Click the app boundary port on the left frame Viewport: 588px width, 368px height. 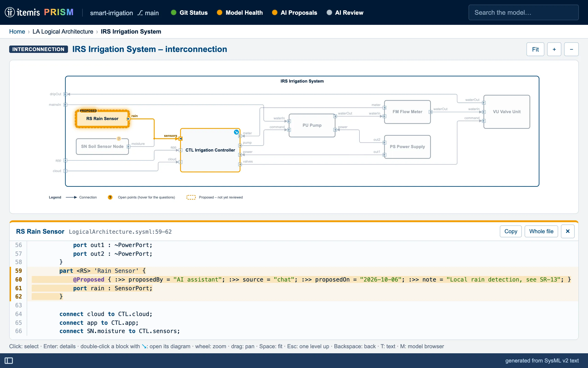(65, 160)
